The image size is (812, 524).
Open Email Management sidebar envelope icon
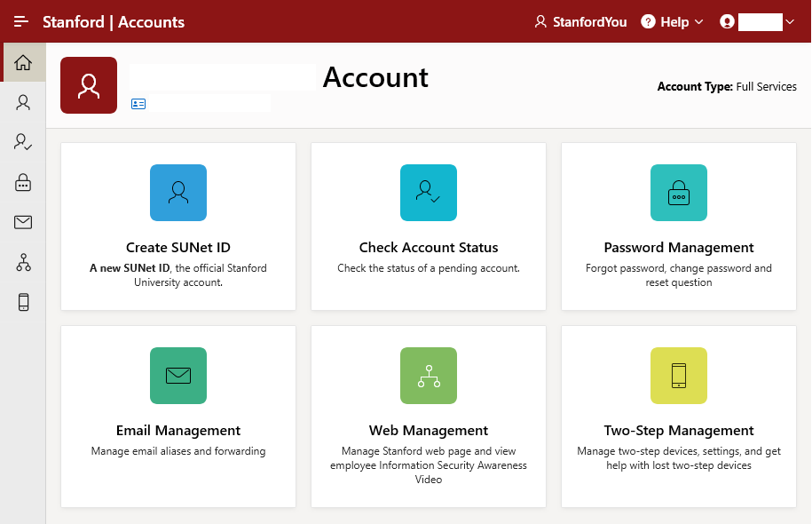click(23, 222)
